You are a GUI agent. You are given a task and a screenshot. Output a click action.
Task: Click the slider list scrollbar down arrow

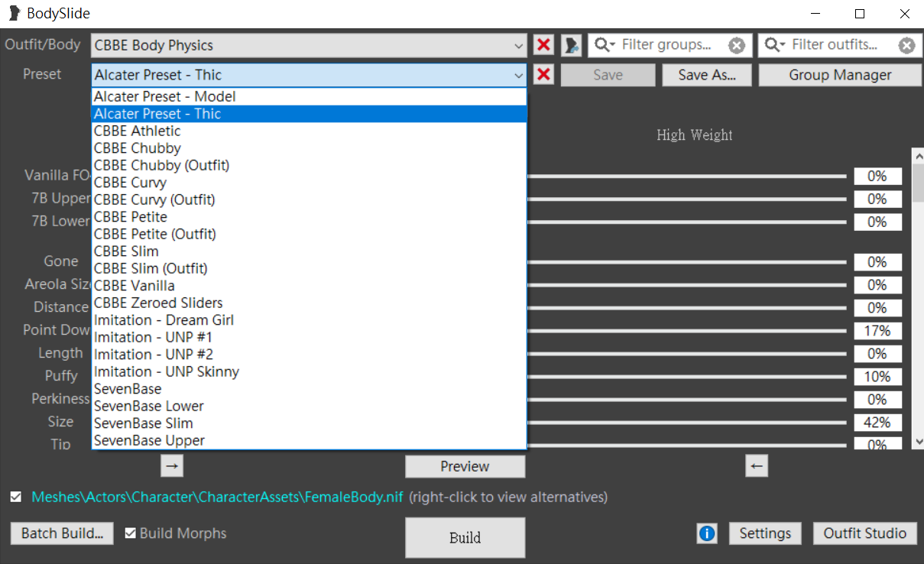pos(918,442)
